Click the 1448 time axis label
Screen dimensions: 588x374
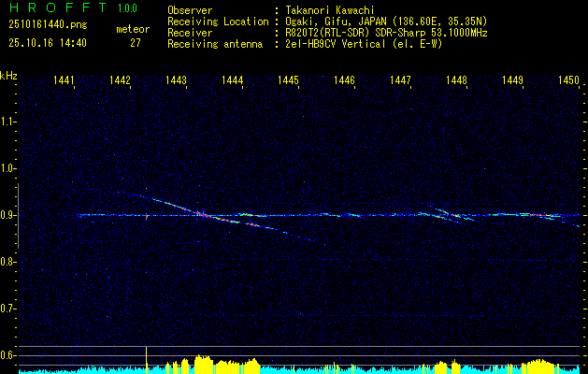(456, 79)
